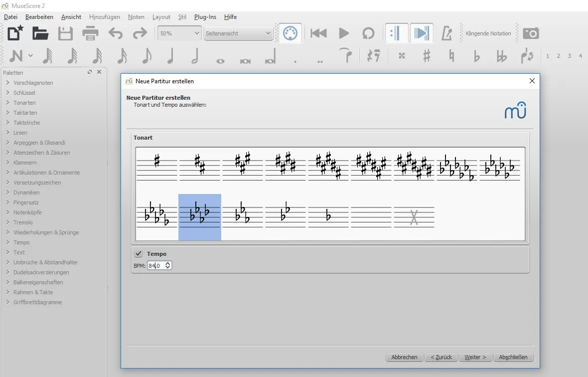Open the Seitenansicht view dropdown

point(239,33)
